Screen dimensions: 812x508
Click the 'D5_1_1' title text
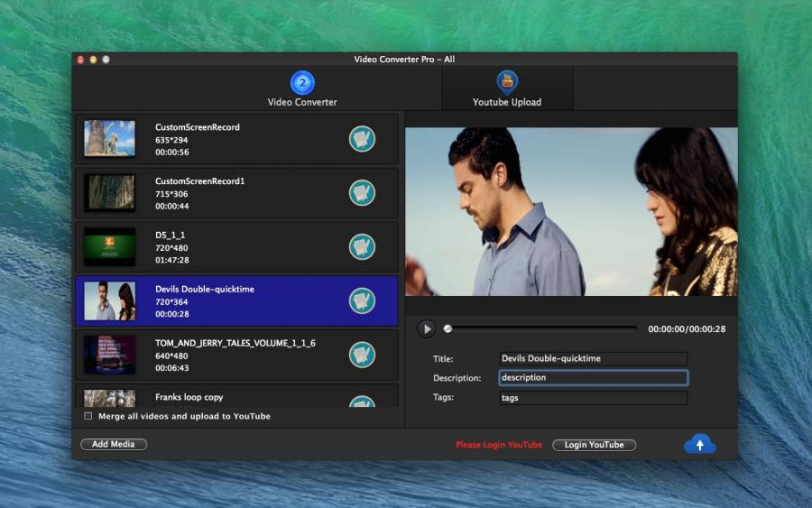pyautogui.click(x=170, y=236)
